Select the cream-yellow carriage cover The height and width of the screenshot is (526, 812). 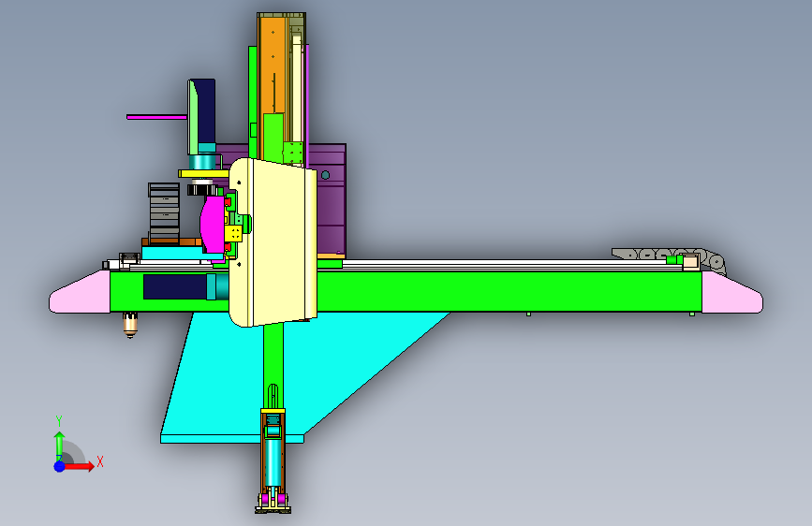pos(273,242)
